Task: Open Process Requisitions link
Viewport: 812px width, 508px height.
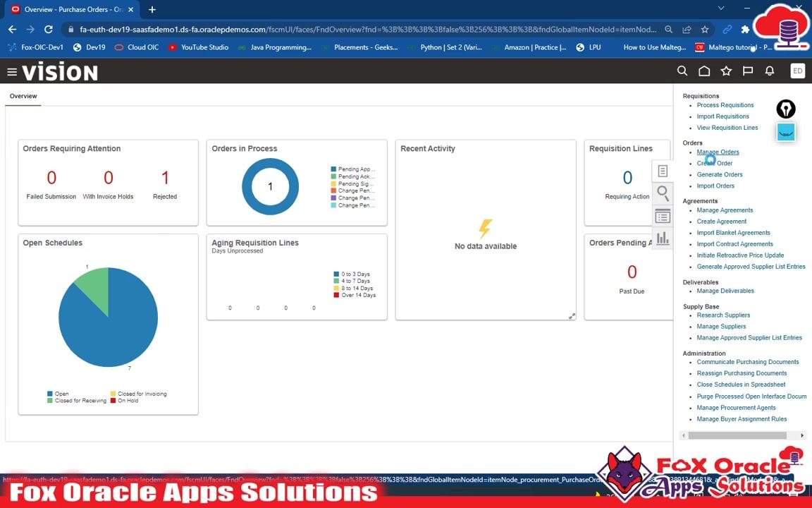Action: (725, 105)
